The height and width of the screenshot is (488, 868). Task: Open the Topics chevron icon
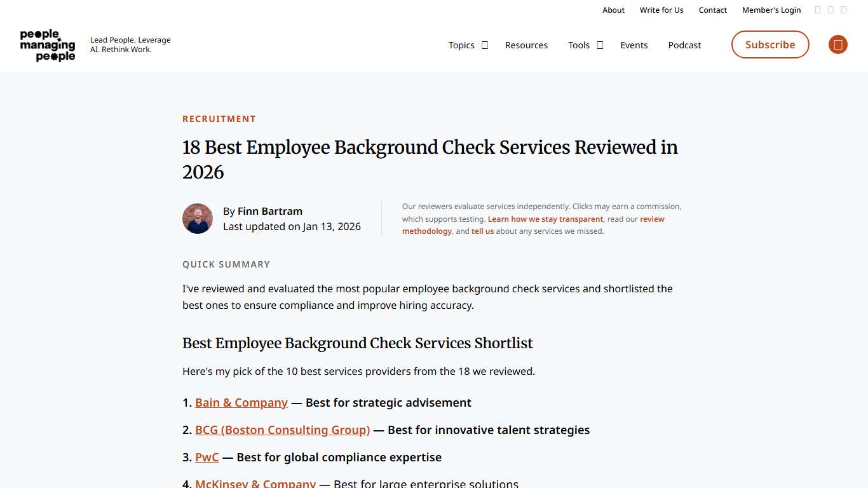pos(485,45)
